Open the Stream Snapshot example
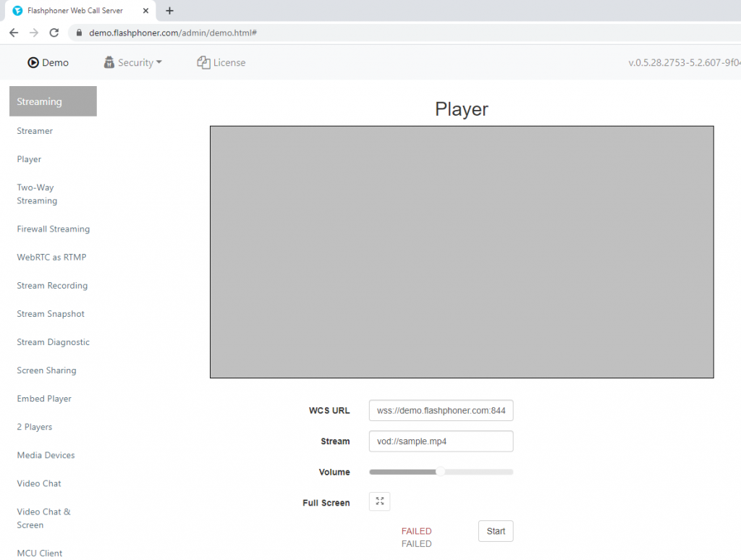The height and width of the screenshot is (560, 741). 51,314
